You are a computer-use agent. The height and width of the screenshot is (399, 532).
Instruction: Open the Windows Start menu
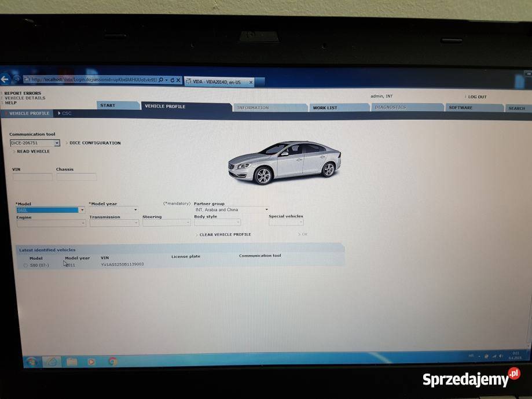point(32,362)
